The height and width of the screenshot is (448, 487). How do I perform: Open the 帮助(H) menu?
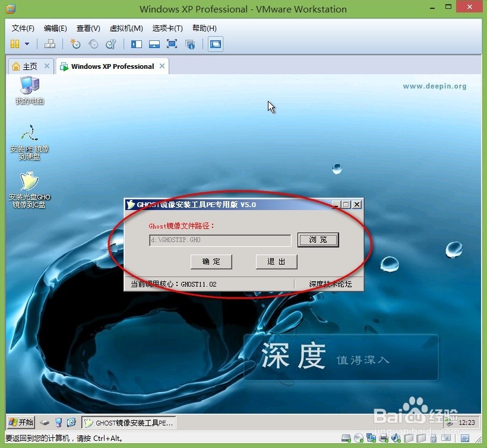point(204,28)
